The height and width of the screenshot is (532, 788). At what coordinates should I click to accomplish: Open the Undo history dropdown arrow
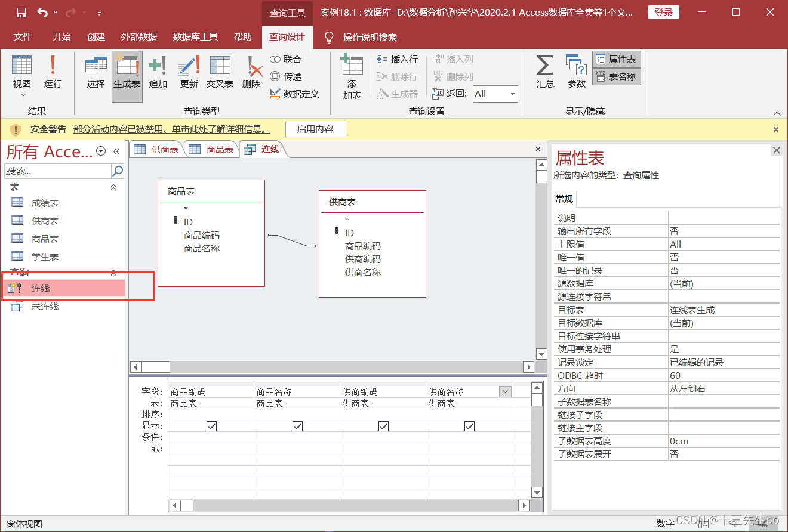tap(56, 13)
